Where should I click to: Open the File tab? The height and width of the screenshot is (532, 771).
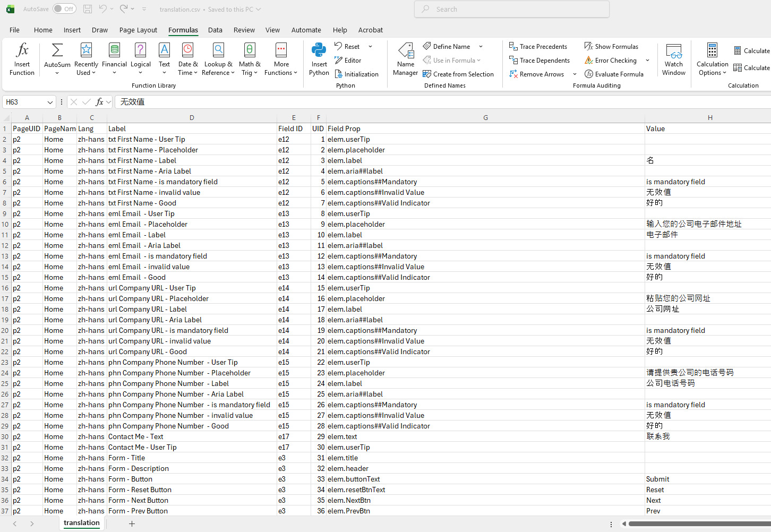[x=14, y=30]
